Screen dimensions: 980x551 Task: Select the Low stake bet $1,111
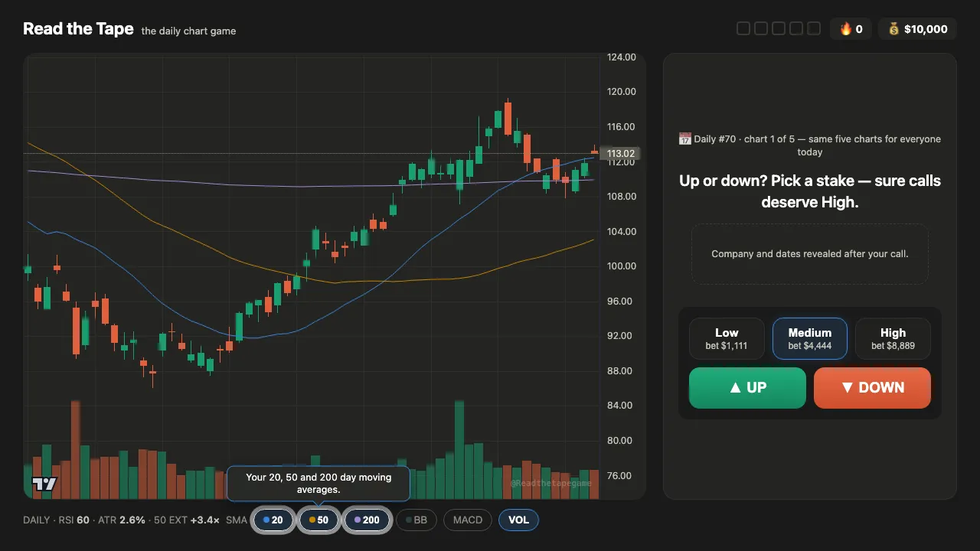click(727, 339)
